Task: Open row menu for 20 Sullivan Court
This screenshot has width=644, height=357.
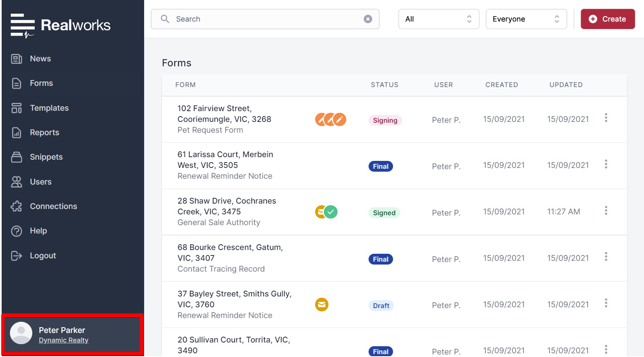Action: tap(606, 350)
